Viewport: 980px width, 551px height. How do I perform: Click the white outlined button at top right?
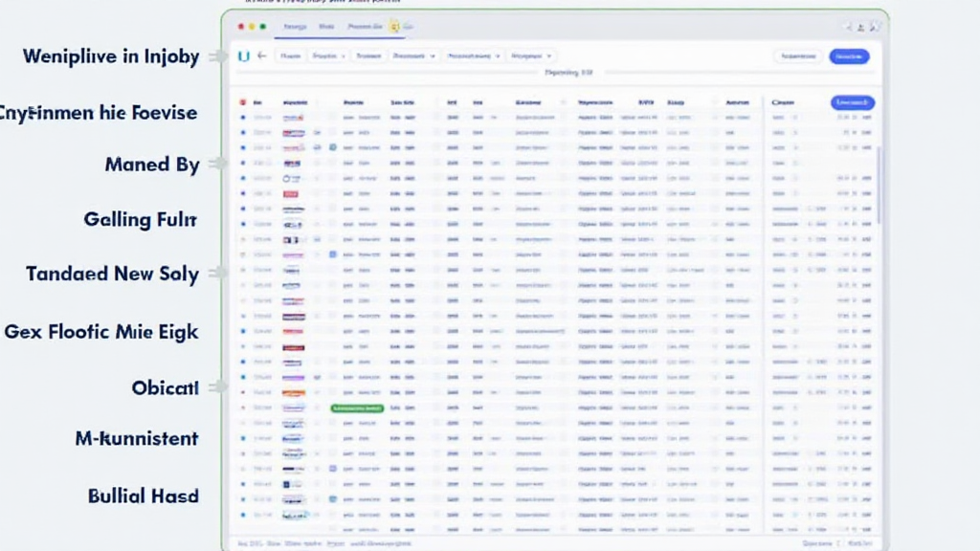point(797,56)
